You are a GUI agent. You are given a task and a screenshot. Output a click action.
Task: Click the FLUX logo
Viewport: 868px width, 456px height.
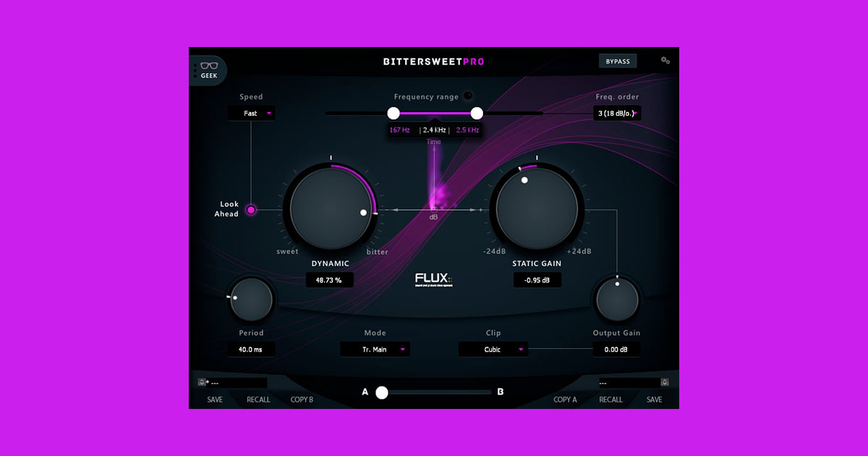coord(433,279)
